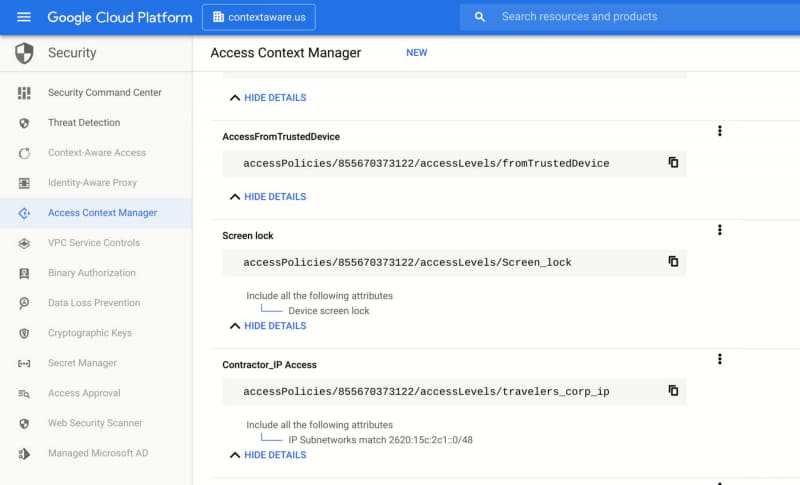Select Identity-Aware Proxy in sidebar
Viewport: 800px width, 485px height.
tap(92, 183)
